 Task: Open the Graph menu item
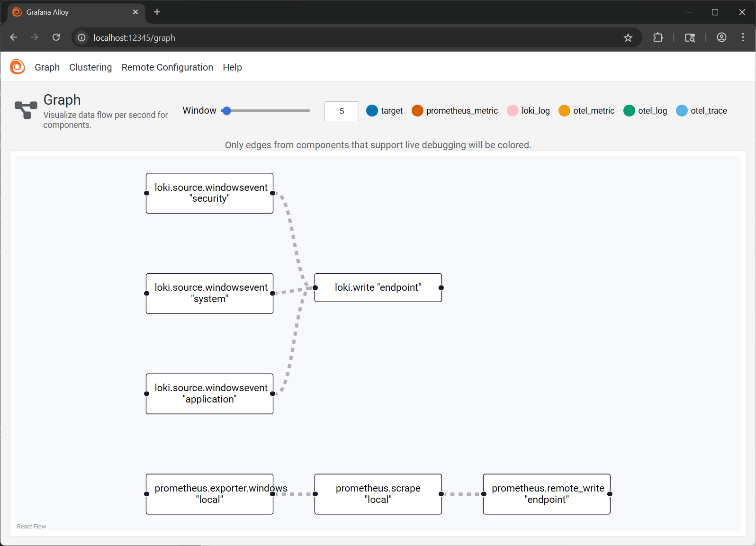click(x=47, y=67)
